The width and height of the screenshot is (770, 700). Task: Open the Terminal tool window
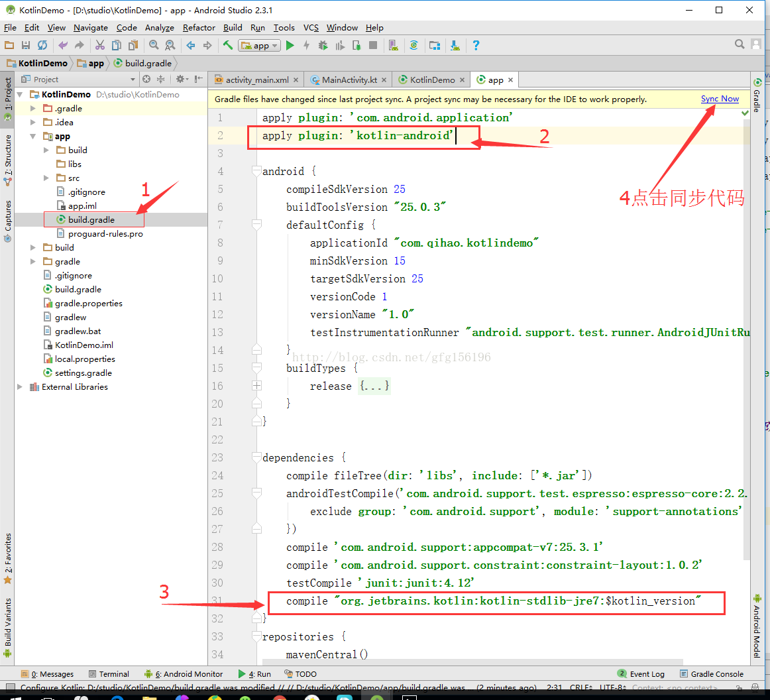109,674
